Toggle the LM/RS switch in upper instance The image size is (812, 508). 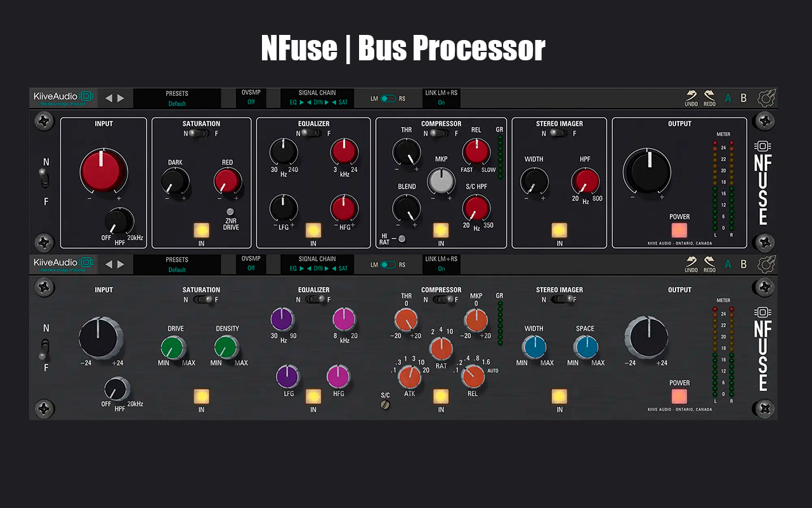[388, 98]
